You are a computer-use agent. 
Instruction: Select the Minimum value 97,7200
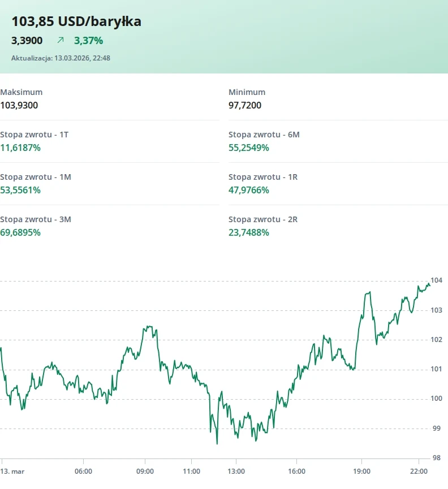pyautogui.click(x=245, y=105)
